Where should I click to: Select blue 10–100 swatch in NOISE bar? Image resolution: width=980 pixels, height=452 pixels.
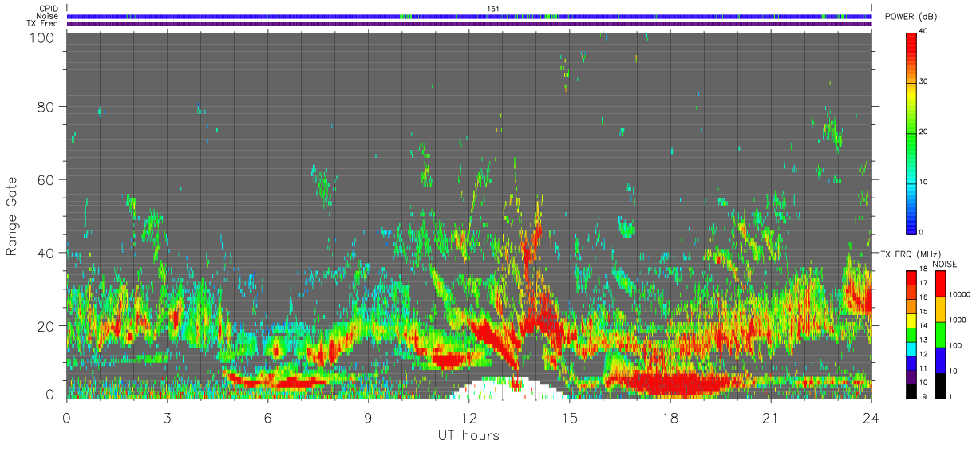(941, 360)
